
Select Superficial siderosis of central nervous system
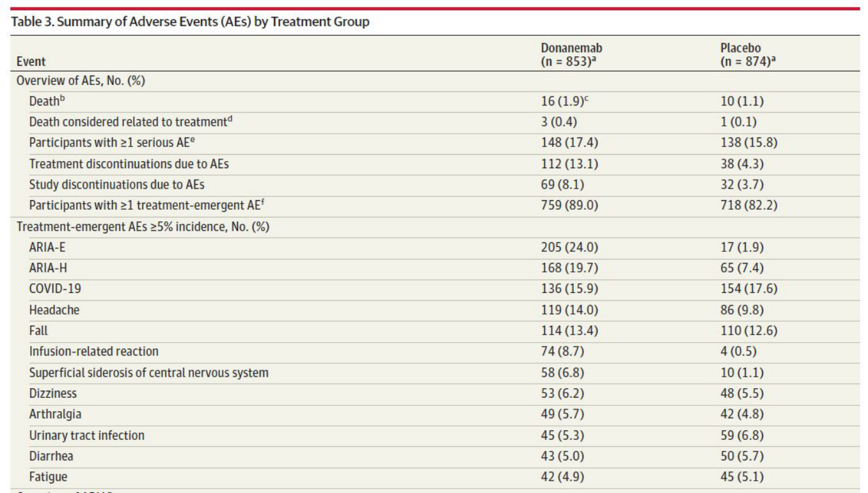149,373
